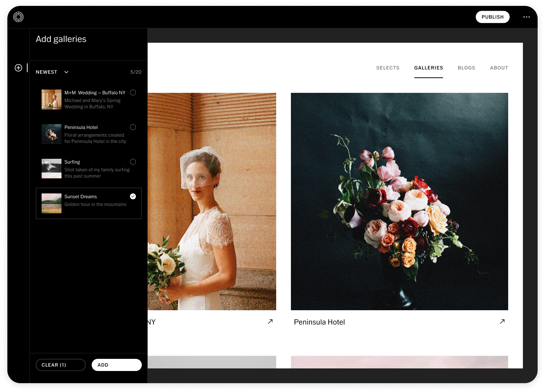Click the Peninsula Hotel list thumbnail
This screenshot has height=392, width=545.
pyautogui.click(x=52, y=134)
